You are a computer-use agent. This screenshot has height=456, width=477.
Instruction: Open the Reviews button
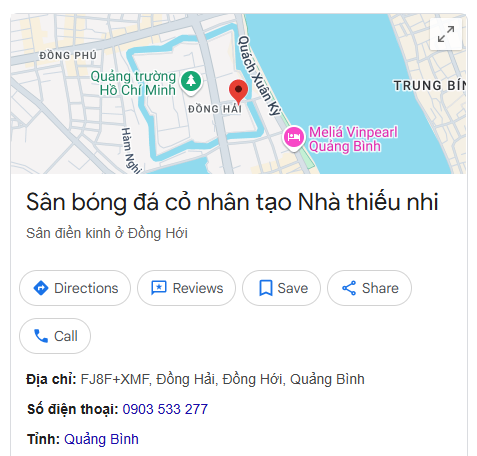point(187,288)
